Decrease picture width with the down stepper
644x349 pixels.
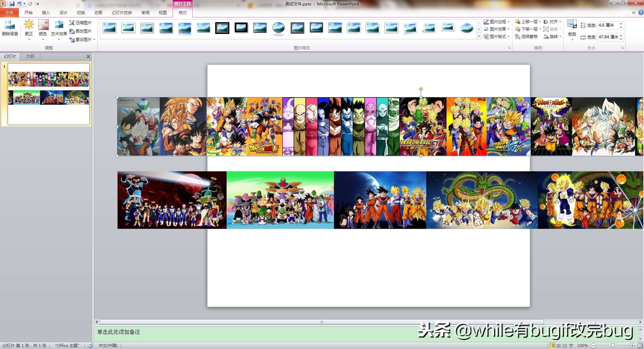coord(621,39)
